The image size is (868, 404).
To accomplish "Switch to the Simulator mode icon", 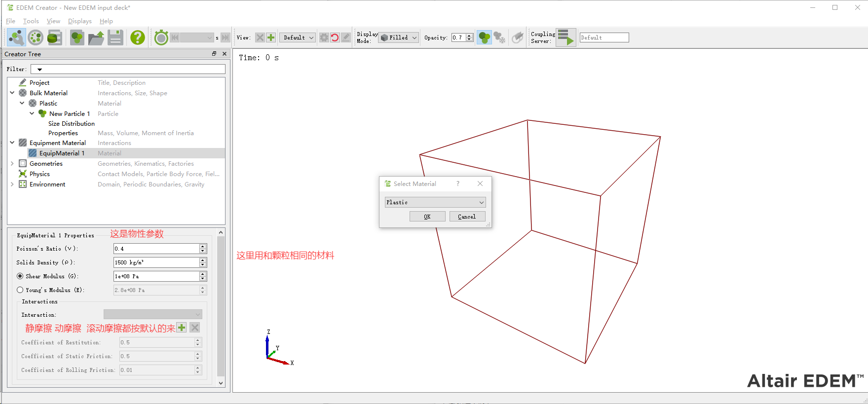I will 36,37.
